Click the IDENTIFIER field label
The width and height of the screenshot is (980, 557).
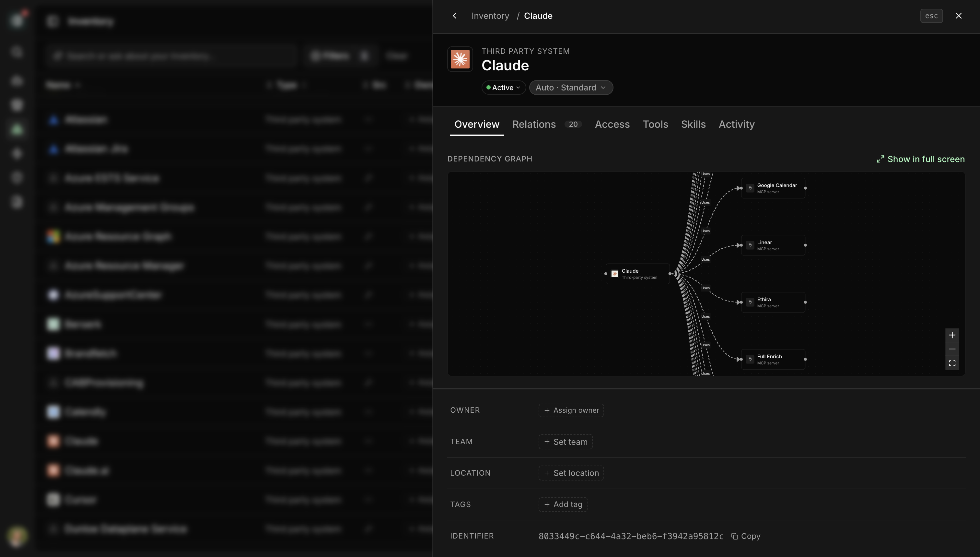(472, 536)
